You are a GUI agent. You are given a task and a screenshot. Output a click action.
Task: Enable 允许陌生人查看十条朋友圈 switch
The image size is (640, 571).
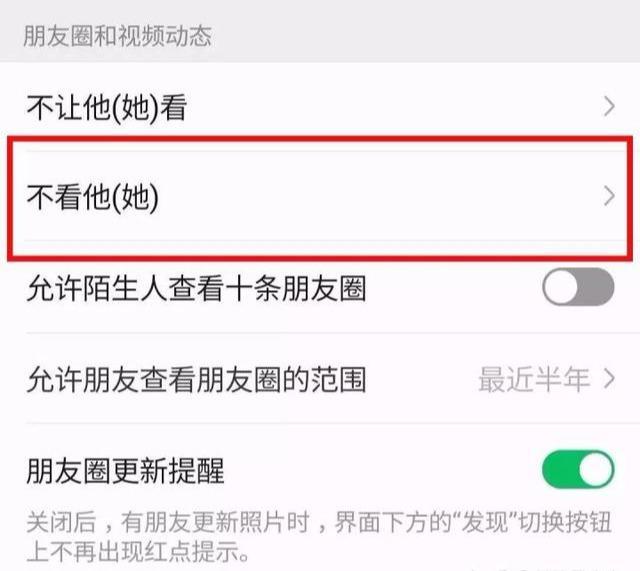(578, 287)
